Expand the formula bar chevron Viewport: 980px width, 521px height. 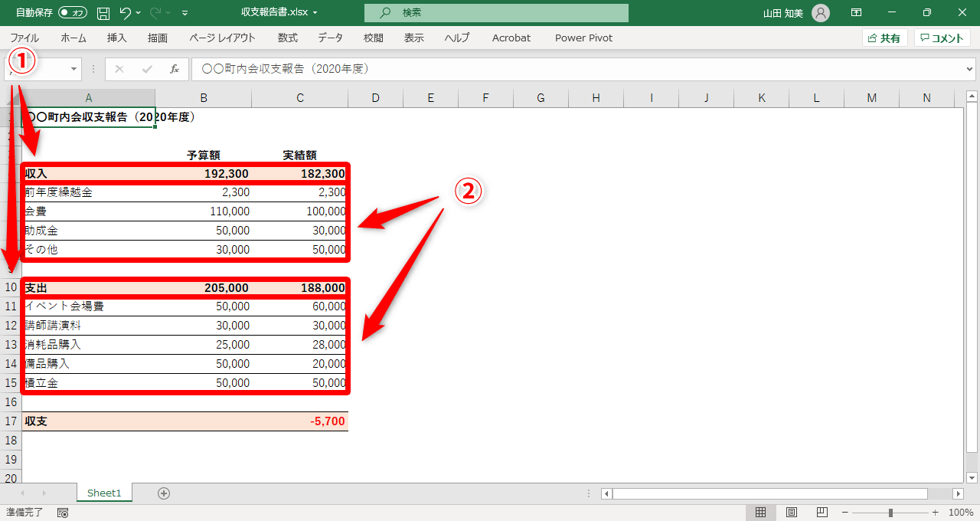pyautogui.click(x=971, y=69)
